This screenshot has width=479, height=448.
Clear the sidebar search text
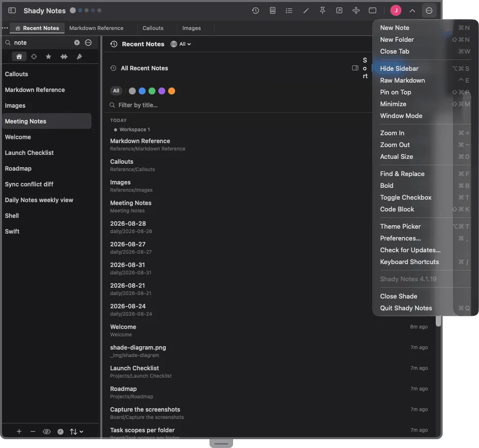(x=77, y=43)
